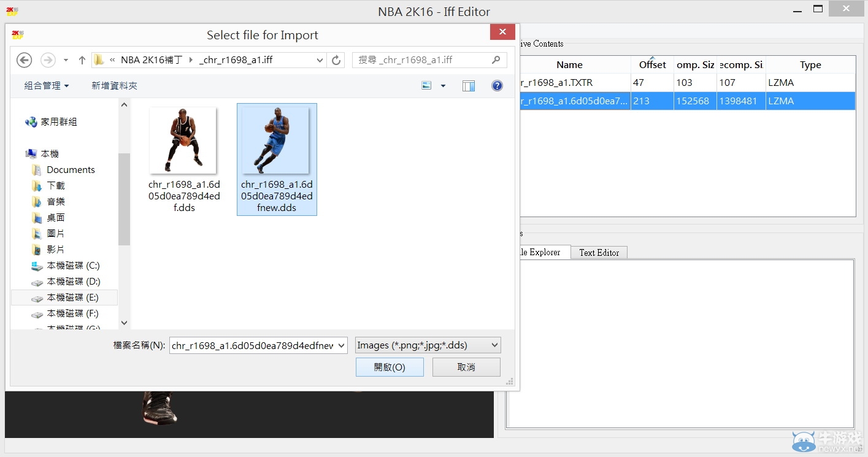Go up one folder level
Screen dimensions: 868x457
[x=82, y=60]
